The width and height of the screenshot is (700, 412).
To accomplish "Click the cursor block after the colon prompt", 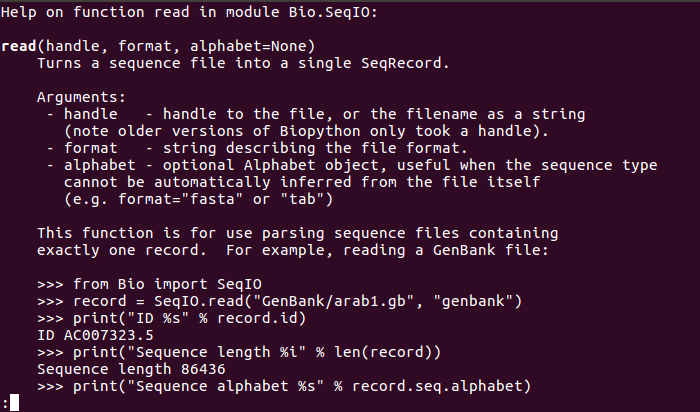I will click(x=13, y=403).
